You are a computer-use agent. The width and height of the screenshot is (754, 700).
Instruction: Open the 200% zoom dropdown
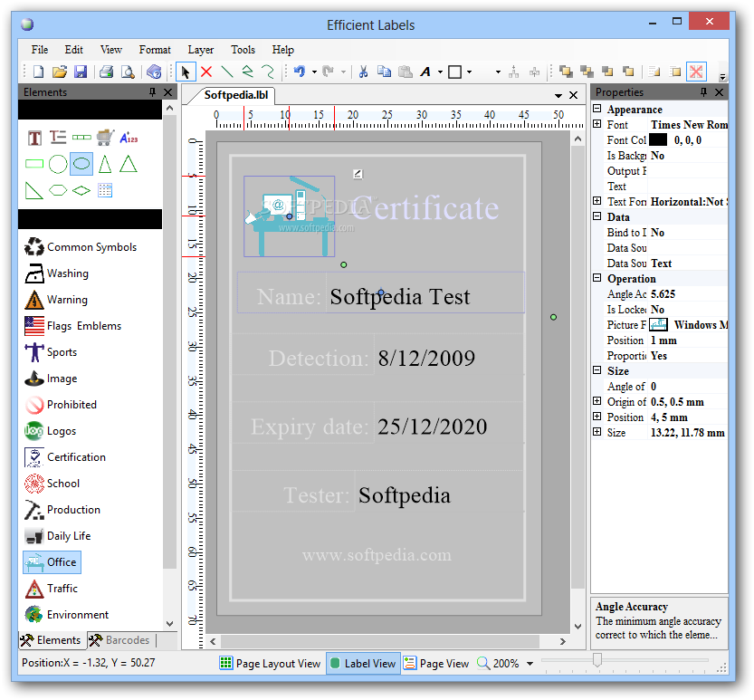[530, 664]
